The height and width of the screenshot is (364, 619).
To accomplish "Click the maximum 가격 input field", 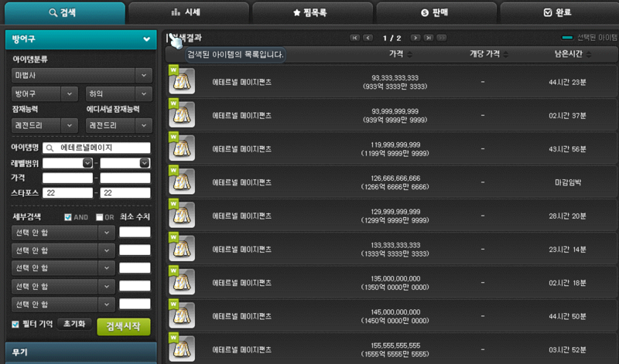I will pyautogui.click(x=125, y=178).
